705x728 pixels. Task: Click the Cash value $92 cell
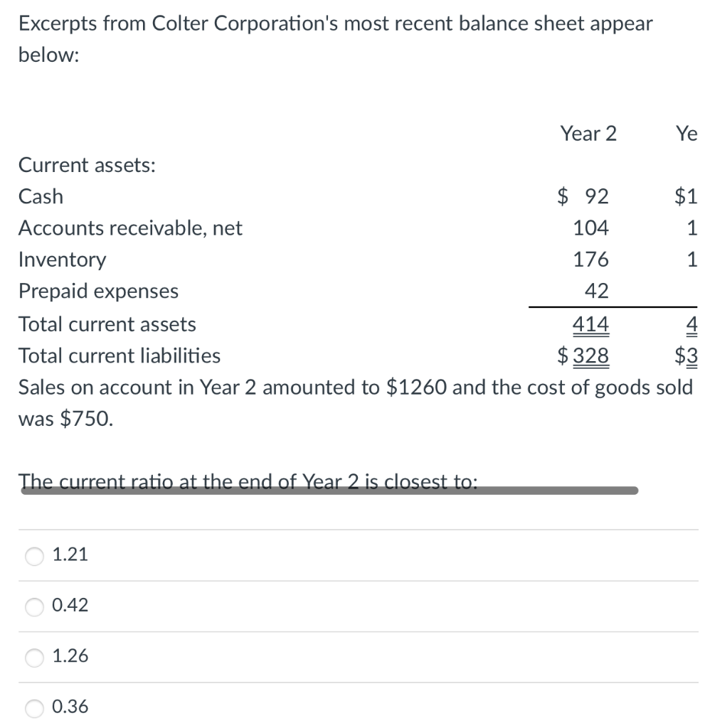(583, 196)
